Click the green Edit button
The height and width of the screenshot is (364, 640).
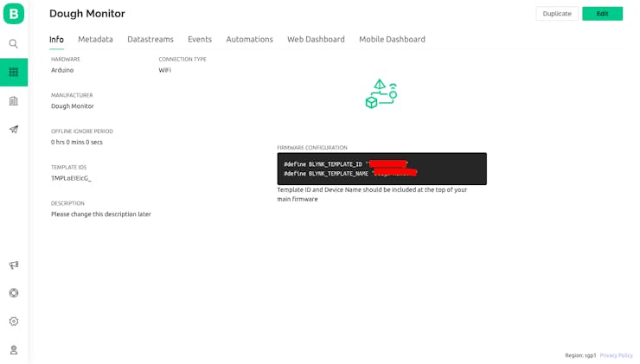click(602, 14)
